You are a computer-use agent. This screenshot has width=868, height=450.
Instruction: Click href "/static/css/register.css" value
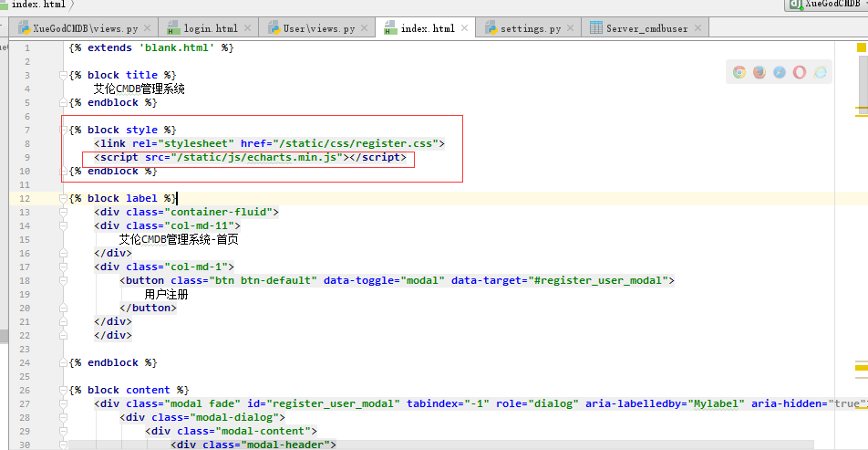pos(356,144)
